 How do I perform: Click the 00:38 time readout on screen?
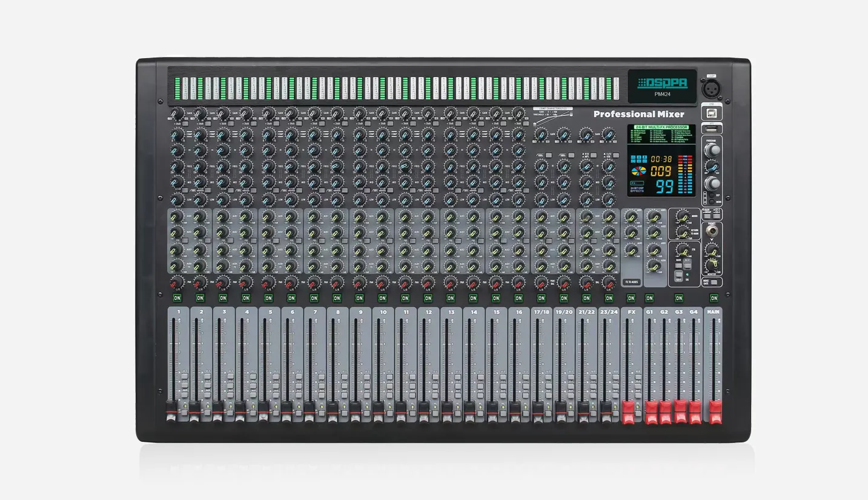point(661,158)
